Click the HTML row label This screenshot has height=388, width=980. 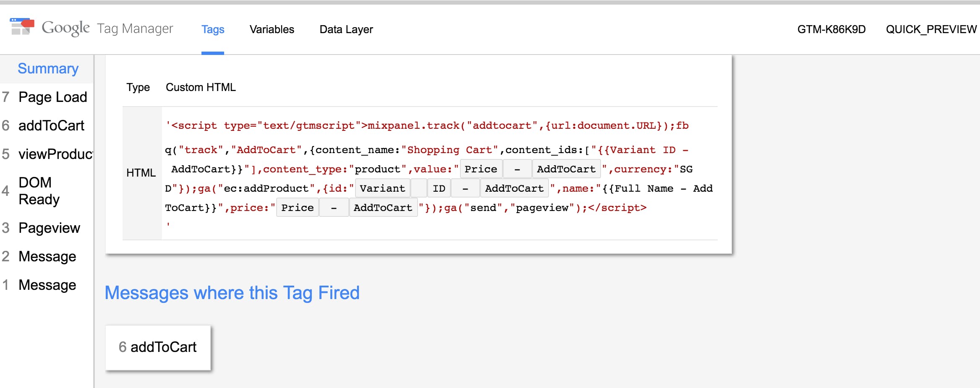click(x=141, y=173)
